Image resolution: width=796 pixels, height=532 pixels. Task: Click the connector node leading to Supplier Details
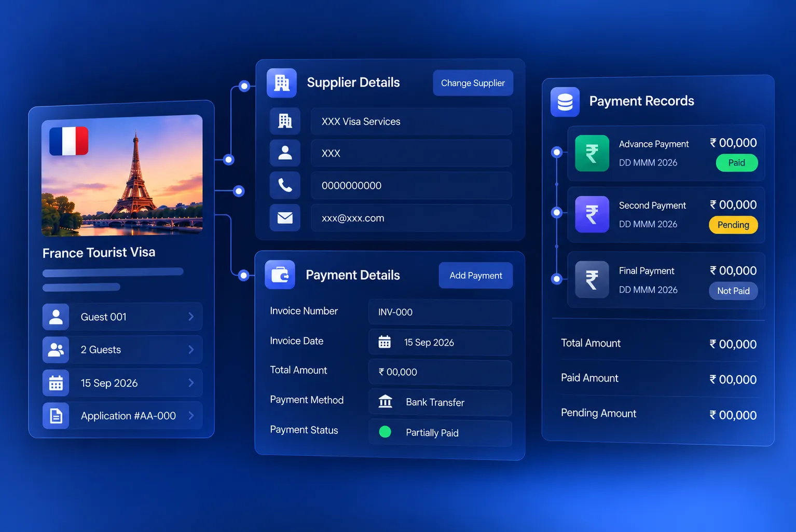coord(244,86)
